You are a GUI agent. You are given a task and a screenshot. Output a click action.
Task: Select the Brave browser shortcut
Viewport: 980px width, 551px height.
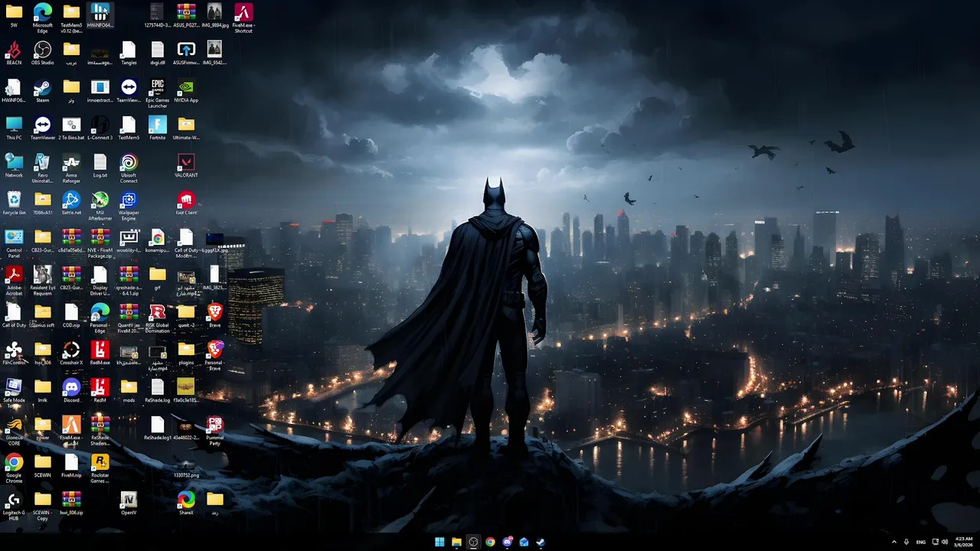click(215, 317)
